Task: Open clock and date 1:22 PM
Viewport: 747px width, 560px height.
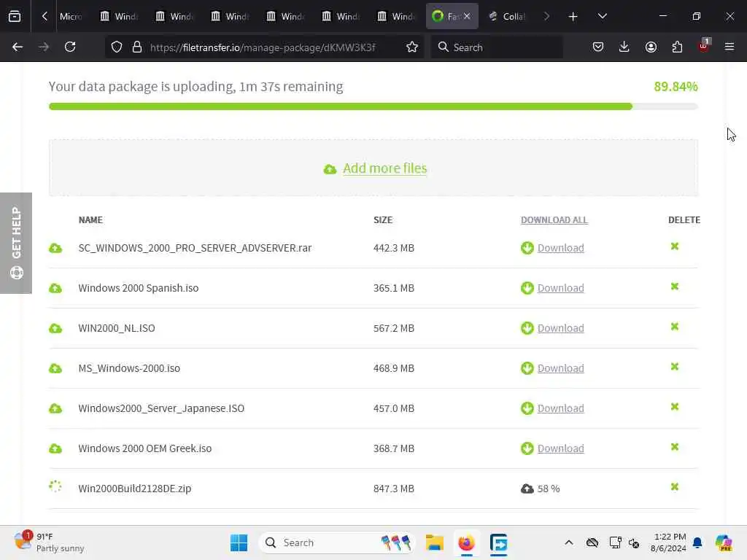Action: 668,542
